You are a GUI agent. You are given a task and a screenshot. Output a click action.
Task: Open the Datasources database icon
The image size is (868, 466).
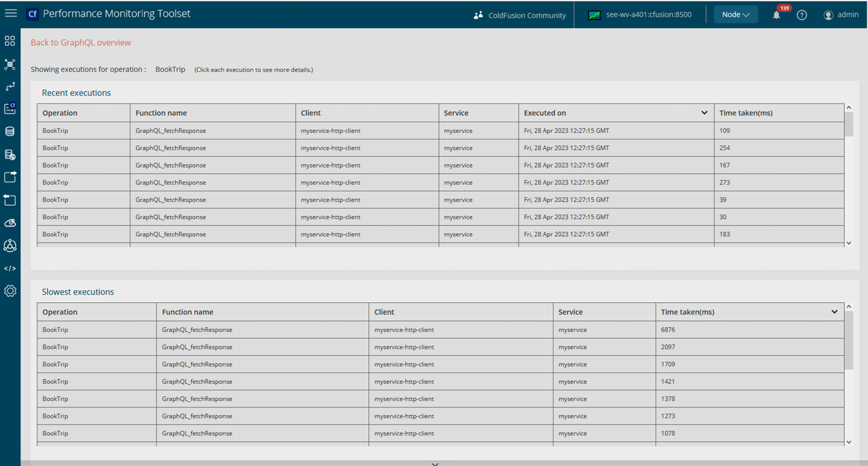pyautogui.click(x=10, y=131)
